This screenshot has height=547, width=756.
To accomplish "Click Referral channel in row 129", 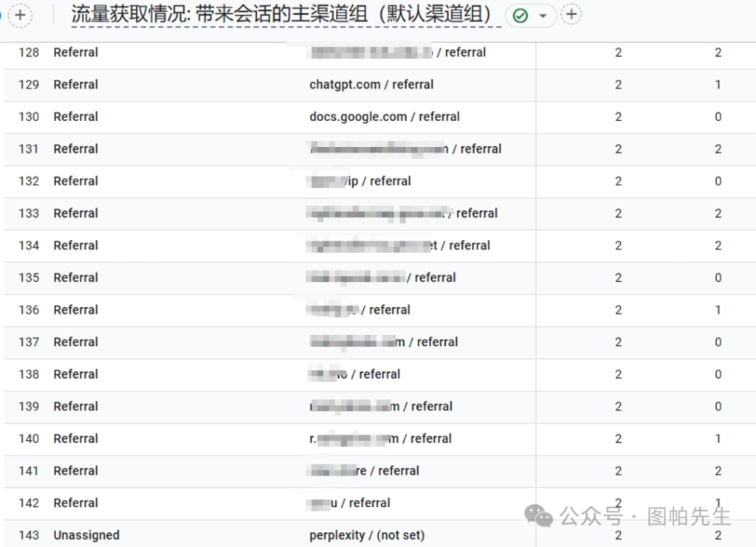I will click(x=75, y=85).
